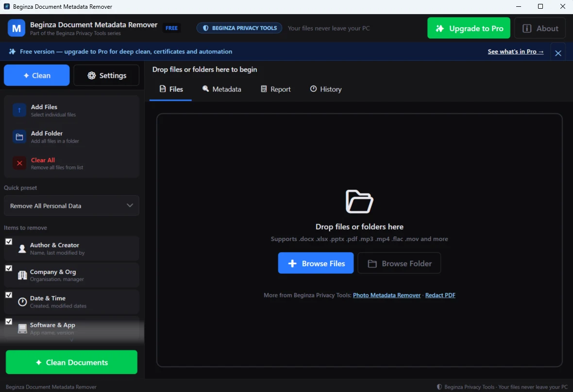Click 'Supports .docx .xlsx .pptx' formats text
The height and width of the screenshot is (392, 573).
click(359, 239)
